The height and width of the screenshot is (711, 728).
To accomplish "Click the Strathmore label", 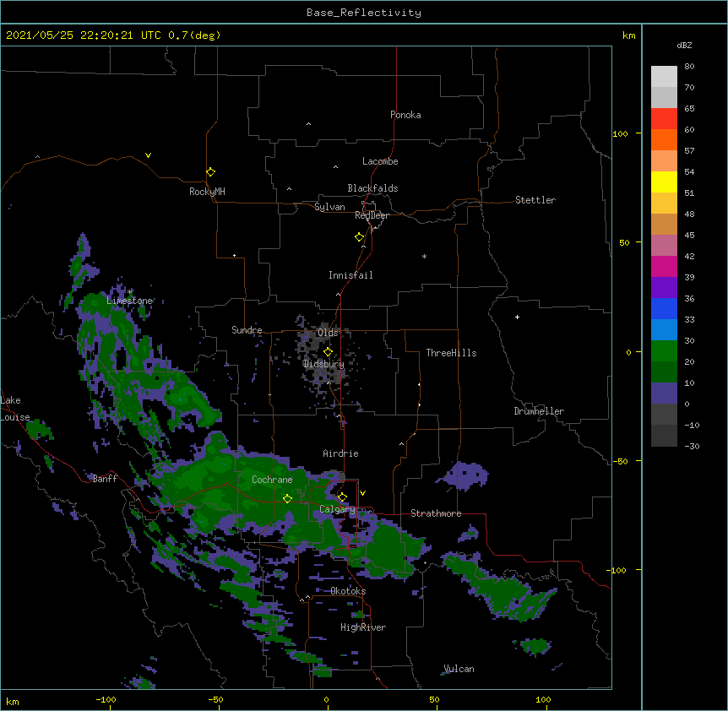I will (436, 513).
